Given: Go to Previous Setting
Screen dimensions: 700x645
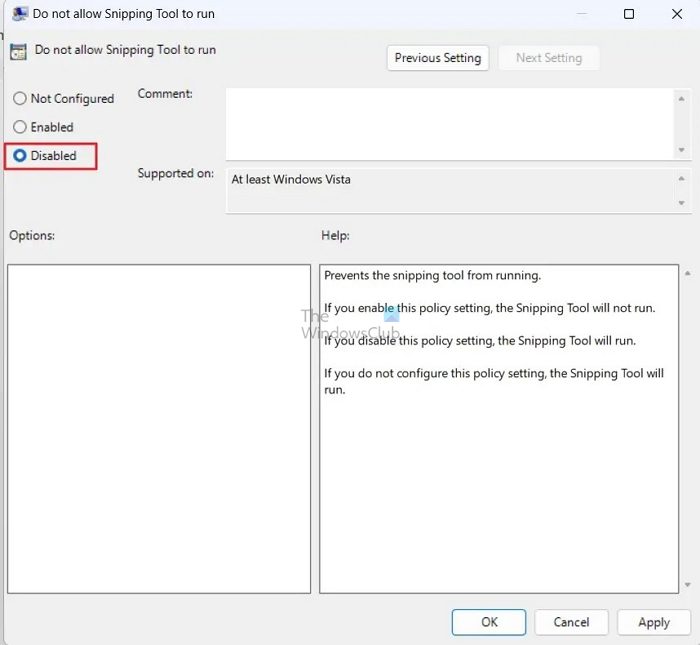Looking at the screenshot, I should click(438, 58).
